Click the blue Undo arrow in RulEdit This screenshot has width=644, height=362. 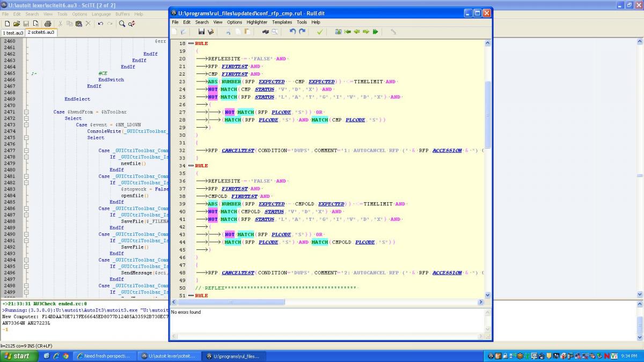pos(292,32)
